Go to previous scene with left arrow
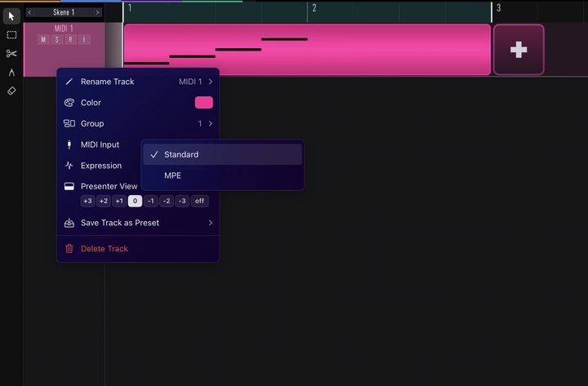588x386 pixels. (x=29, y=12)
